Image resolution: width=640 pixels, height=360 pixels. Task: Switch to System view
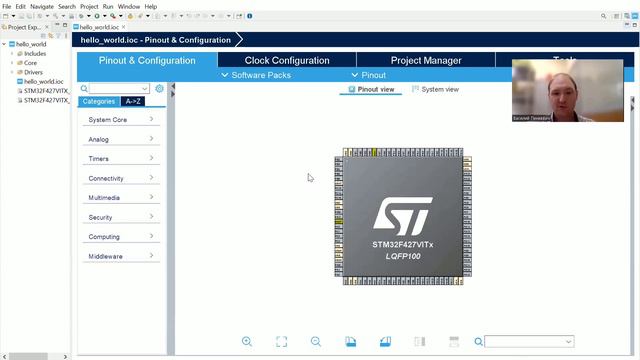436,89
